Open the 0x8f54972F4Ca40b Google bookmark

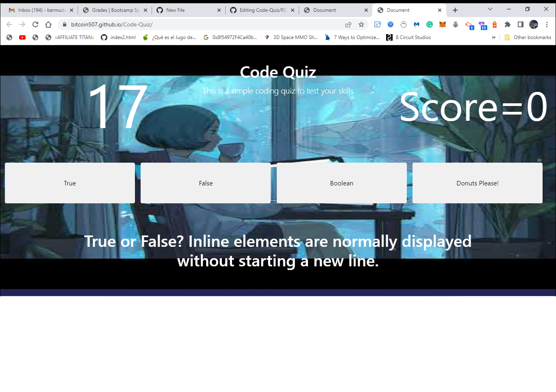pos(230,37)
